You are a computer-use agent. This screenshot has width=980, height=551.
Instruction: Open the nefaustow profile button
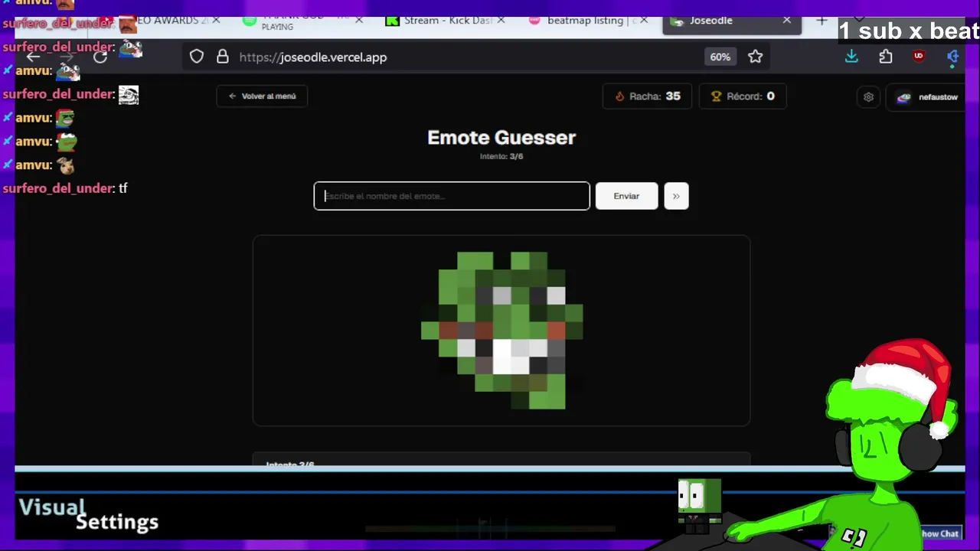pos(926,96)
